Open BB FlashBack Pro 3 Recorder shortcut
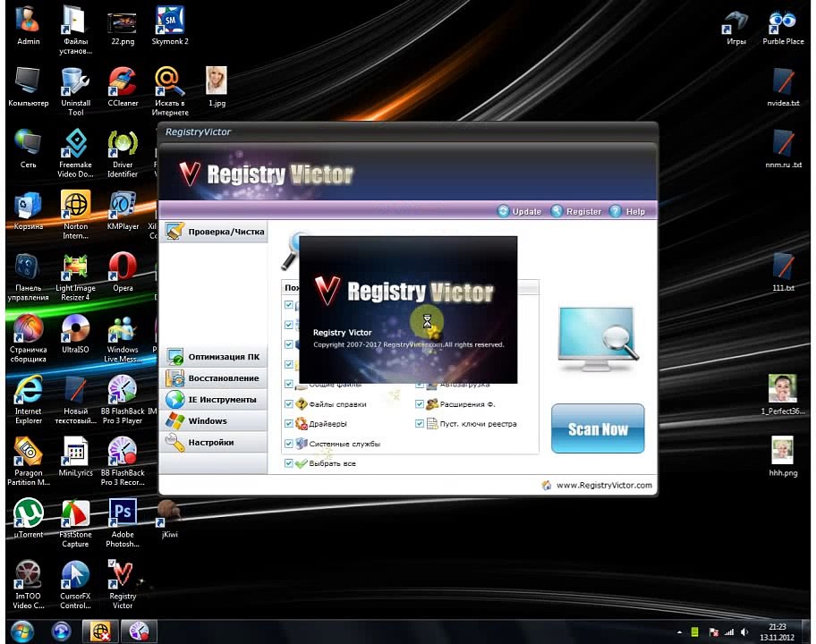The image size is (816, 644). (123, 461)
